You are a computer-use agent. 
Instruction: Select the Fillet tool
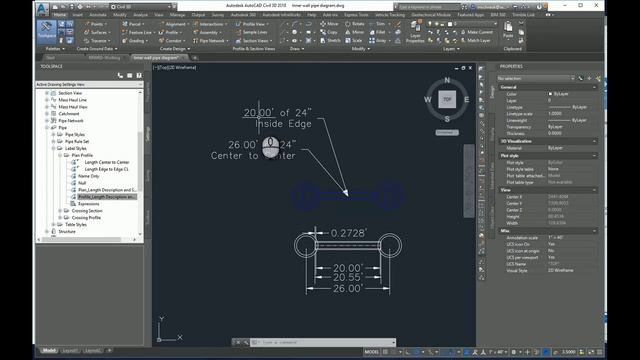pyautogui.click(x=377, y=32)
